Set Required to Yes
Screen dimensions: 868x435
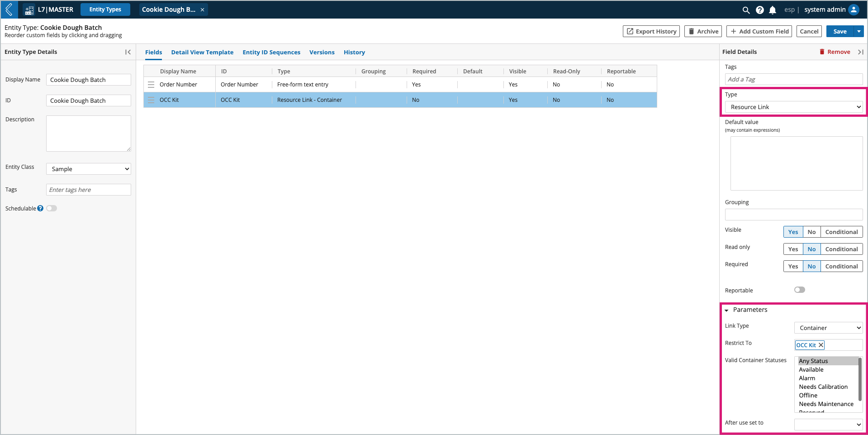[x=793, y=266]
